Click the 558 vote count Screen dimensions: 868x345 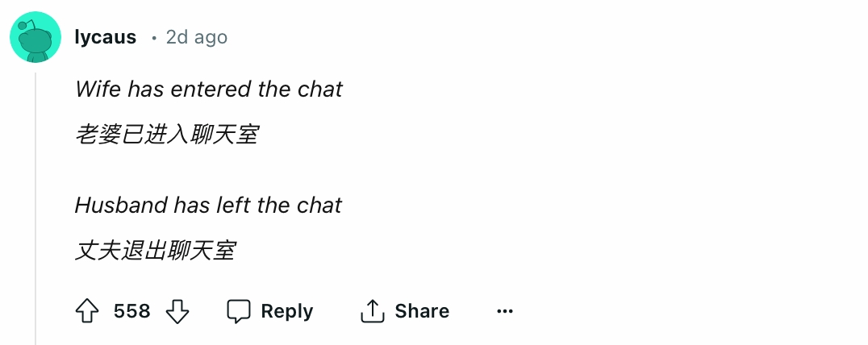(x=131, y=310)
